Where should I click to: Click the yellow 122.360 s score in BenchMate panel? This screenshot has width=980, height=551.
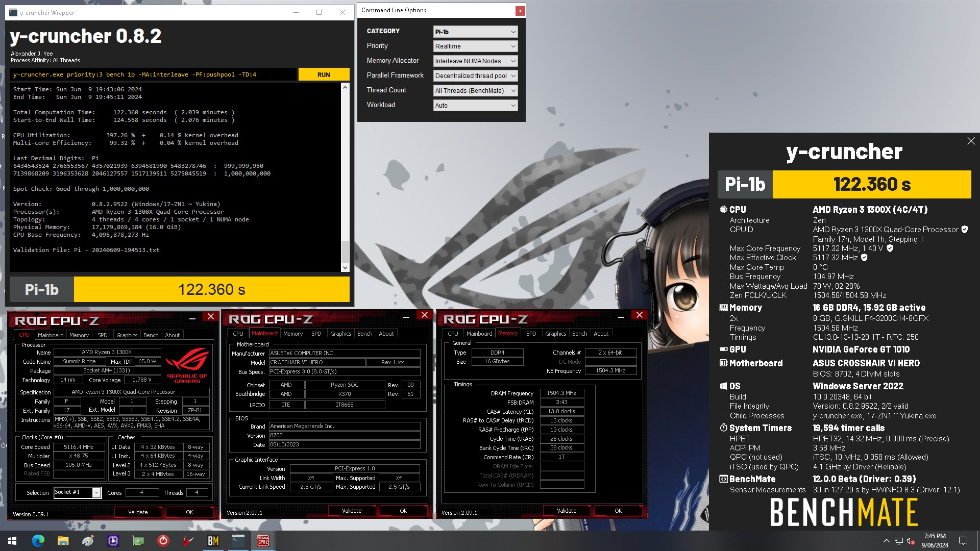[x=872, y=184]
